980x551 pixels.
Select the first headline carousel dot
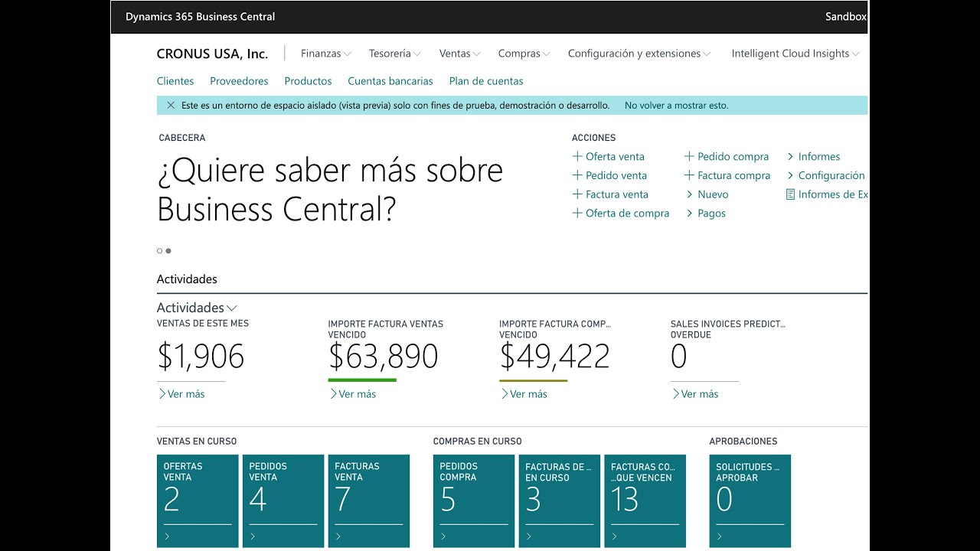tap(159, 251)
